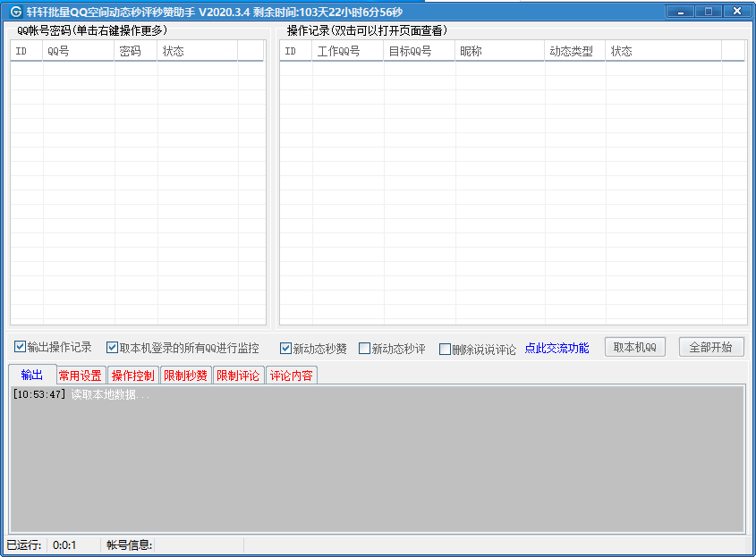Select the 操作控制 tab
Viewport: 756px width, 557px height.
pyautogui.click(x=132, y=376)
